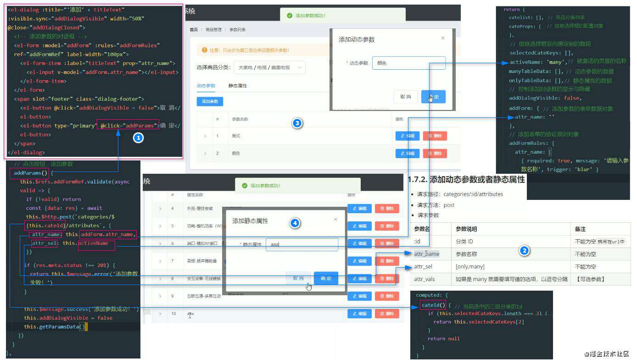
Task: Switch to the 静态属性 tab
Action: (237, 86)
